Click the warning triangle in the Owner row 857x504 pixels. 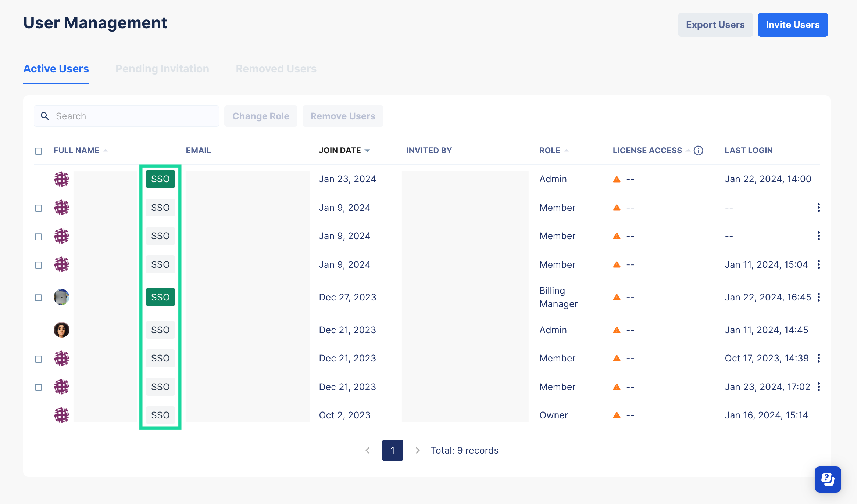point(617,415)
